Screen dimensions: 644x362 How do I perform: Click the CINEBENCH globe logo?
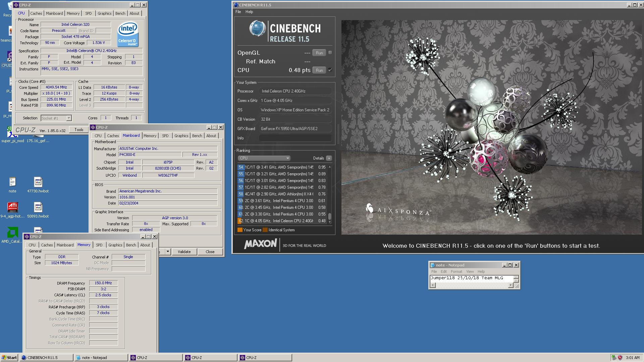pos(257,28)
